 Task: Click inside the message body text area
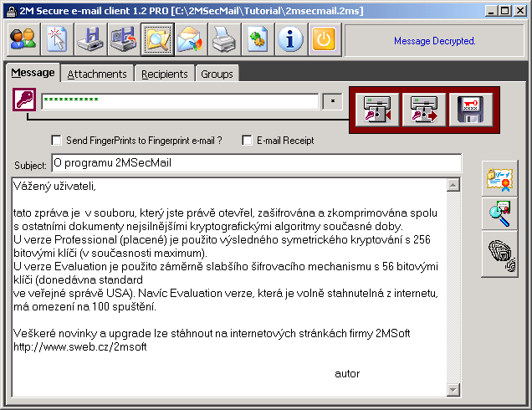(x=229, y=287)
